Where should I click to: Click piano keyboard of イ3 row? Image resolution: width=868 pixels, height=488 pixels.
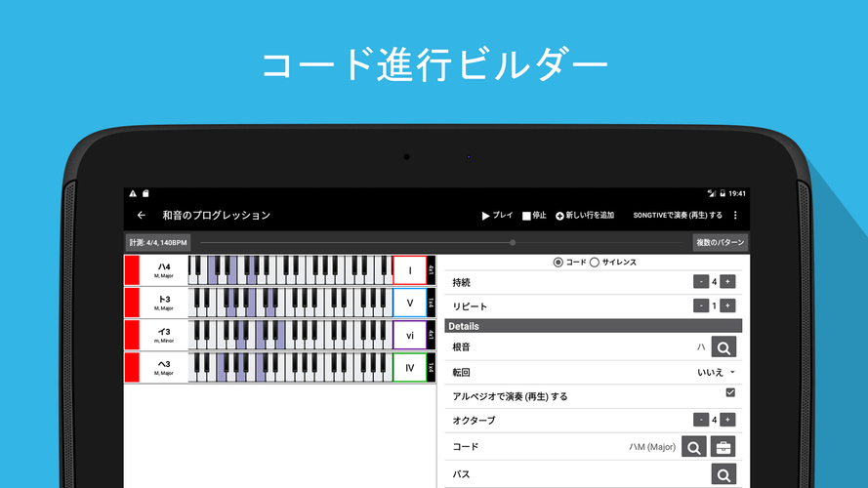291,336
